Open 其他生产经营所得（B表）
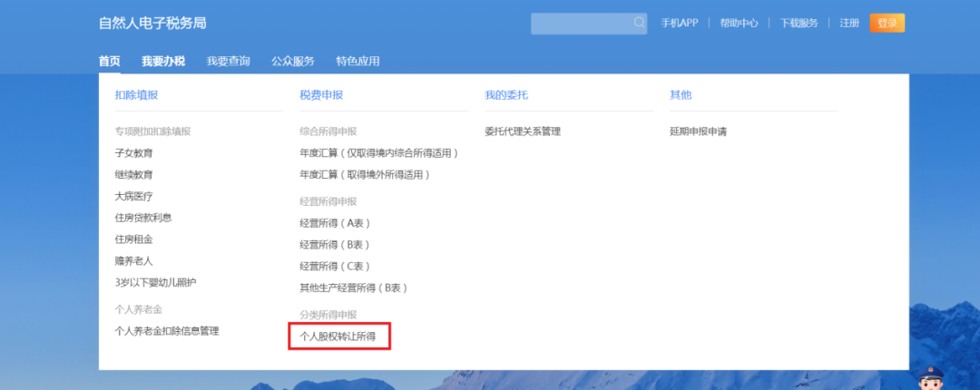 (x=355, y=288)
